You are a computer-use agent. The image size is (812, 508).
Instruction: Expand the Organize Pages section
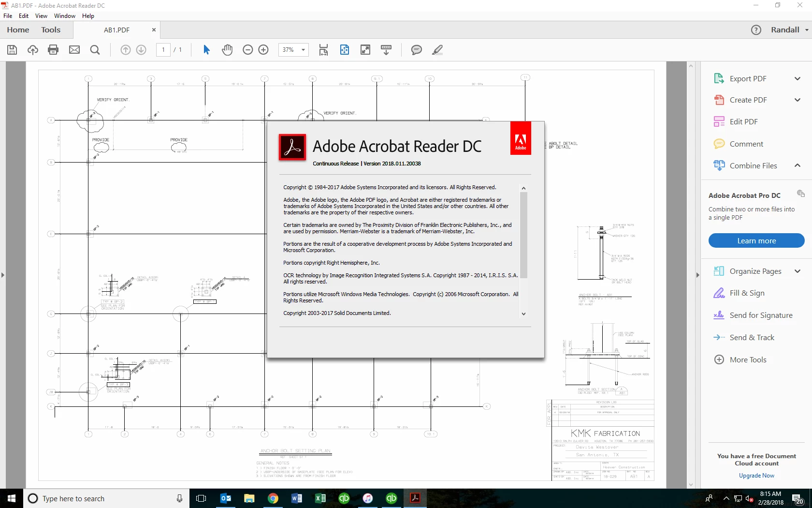(797, 271)
